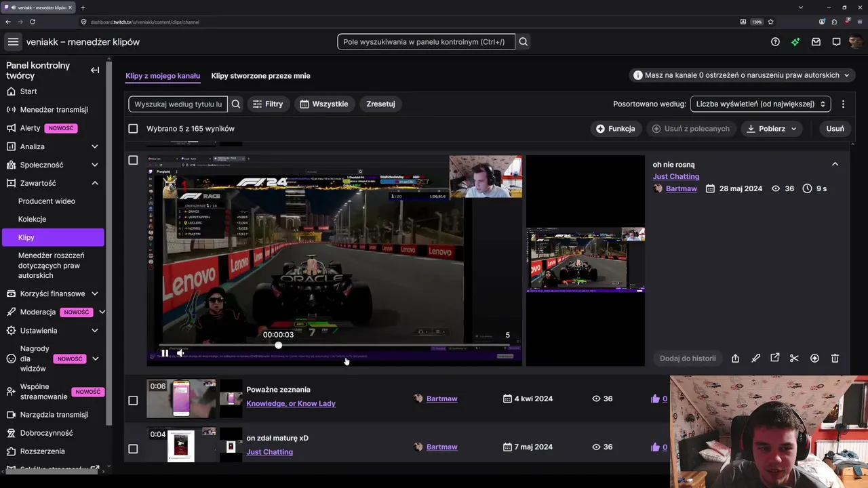Open Menedżer roszczeń dotyczących praw autorskich
The height and width of the screenshot is (488, 868).
click(x=53, y=266)
